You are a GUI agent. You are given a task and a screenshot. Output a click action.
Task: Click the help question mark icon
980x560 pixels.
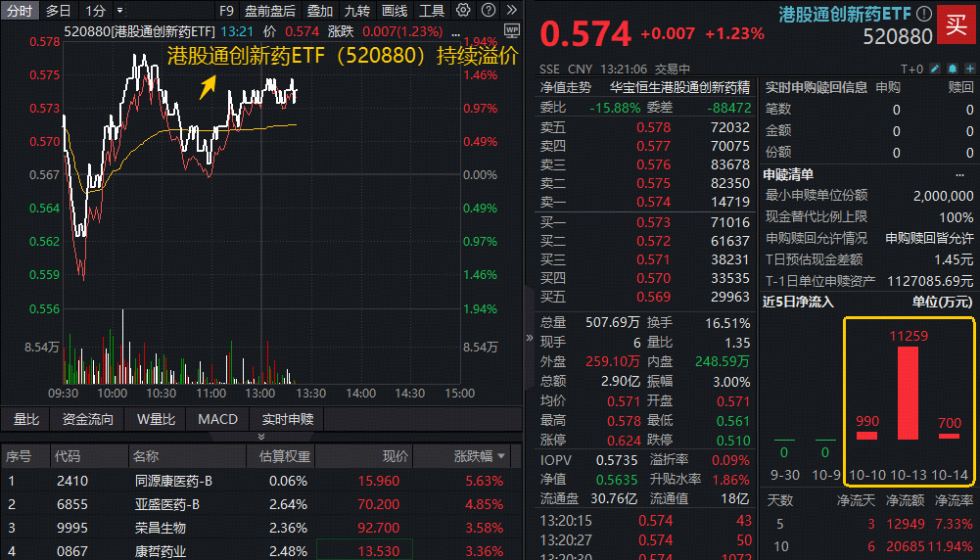click(x=487, y=11)
